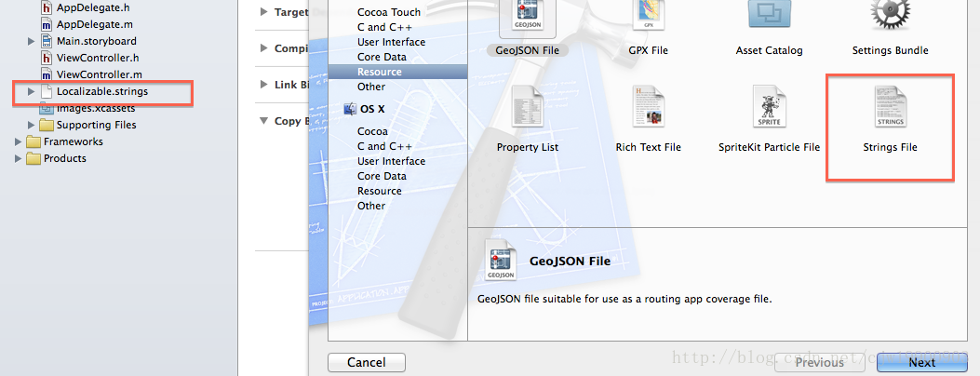The height and width of the screenshot is (376, 980).
Task: Select highlighted iOS Resource category
Action: click(398, 72)
